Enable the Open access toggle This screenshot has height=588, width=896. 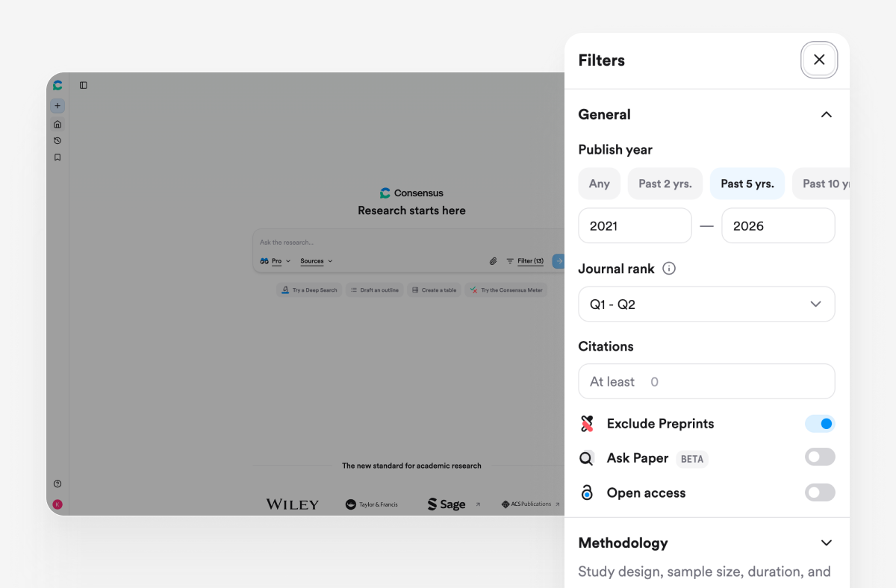coord(820,492)
